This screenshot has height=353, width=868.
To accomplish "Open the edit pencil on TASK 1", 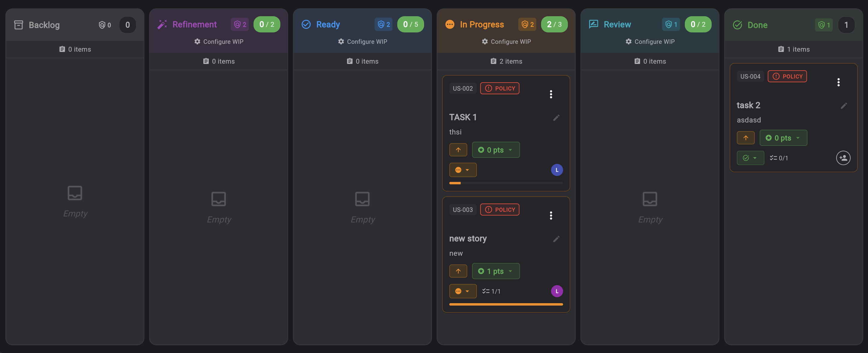I will (556, 118).
